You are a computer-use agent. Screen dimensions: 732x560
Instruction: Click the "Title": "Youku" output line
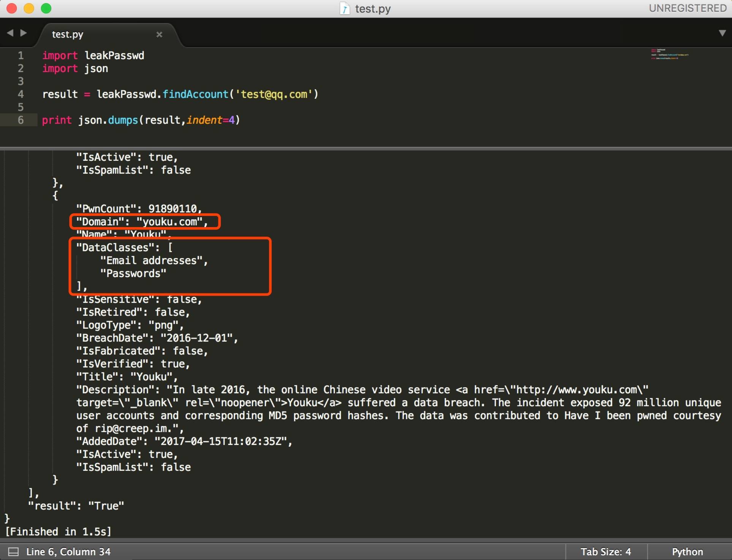click(x=127, y=376)
